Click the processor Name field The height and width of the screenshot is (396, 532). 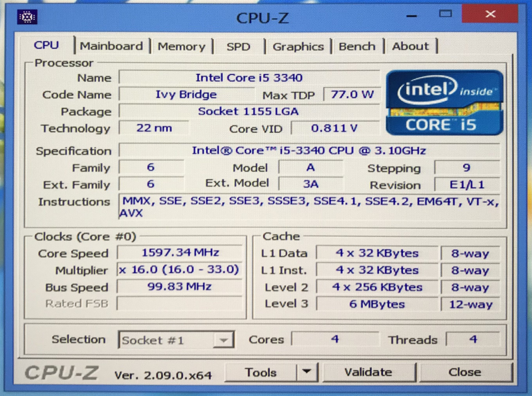[249, 78]
